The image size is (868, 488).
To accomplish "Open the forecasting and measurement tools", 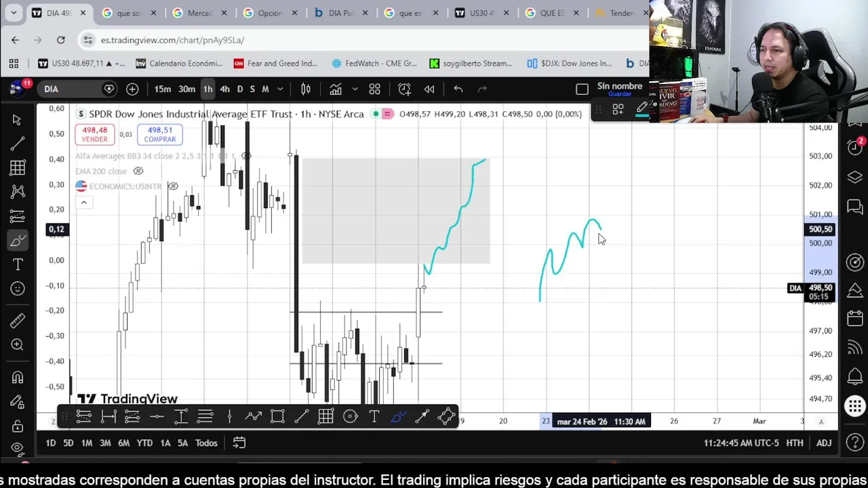I will tap(17, 216).
